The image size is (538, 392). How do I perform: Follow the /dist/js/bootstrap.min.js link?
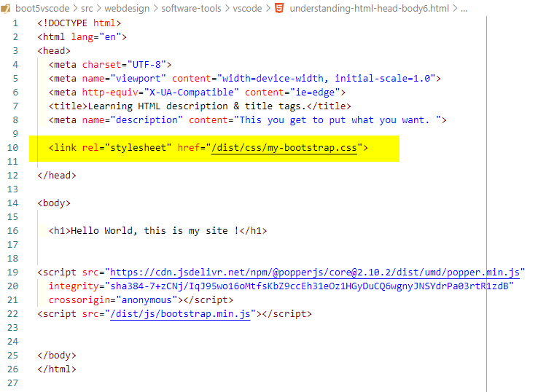click(180, 314)
